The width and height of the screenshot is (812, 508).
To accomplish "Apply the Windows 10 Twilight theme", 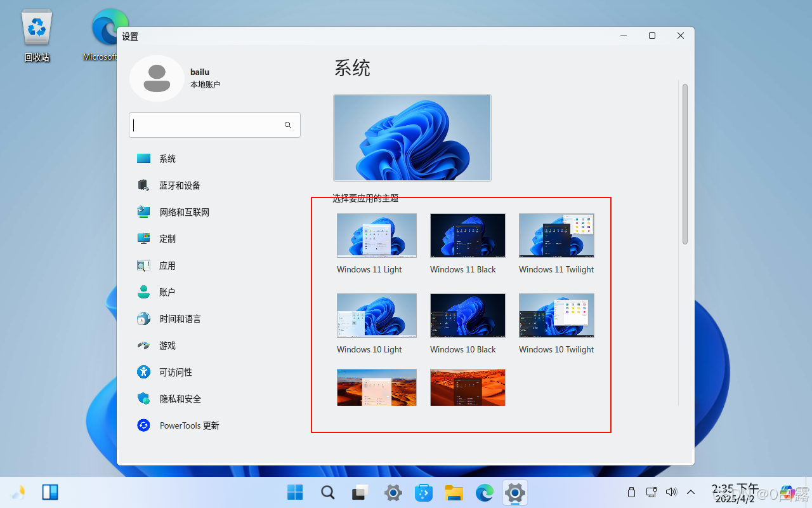I will [556, 316].
